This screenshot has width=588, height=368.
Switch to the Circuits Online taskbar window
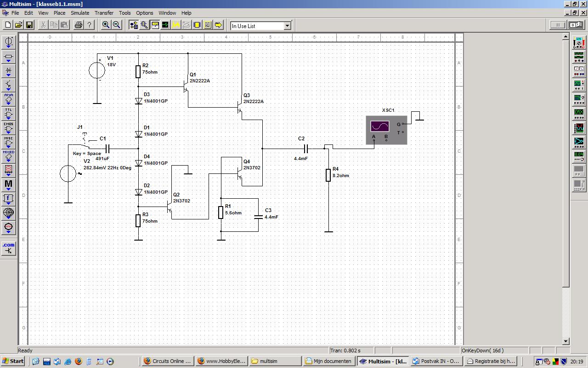(x=167, y=361)
